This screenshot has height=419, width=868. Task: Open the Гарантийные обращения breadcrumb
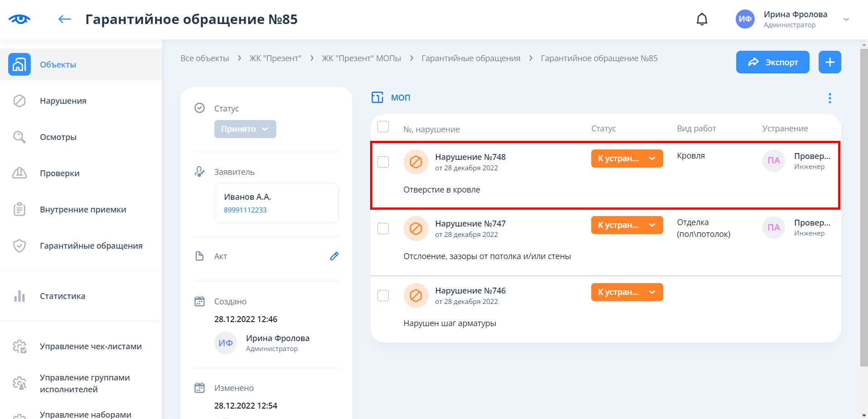(471, 58)
